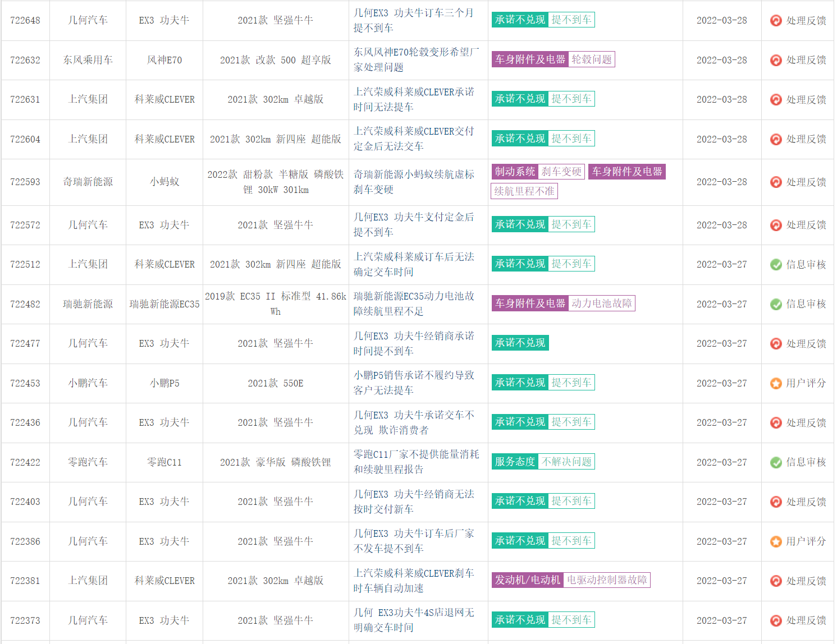This screenshot has width=837, height=644.
Task: Click the green checkmark icon in row 722422
Action: [x=776, y=462]
